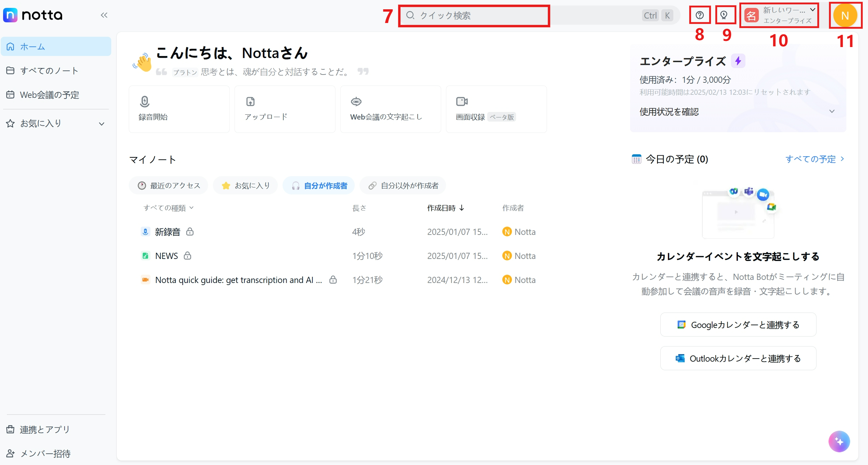Click the クイック検索 search field
This screenshot has width=868, height=465.
click(539, 15)
